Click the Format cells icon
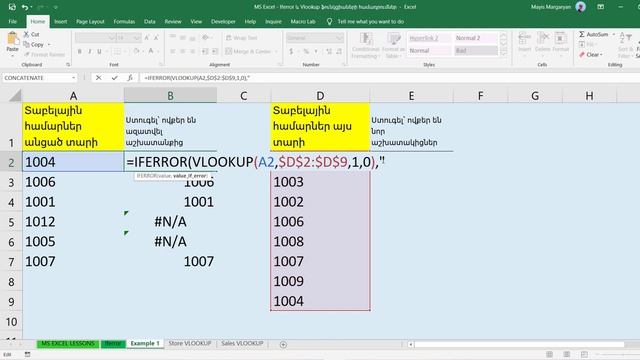Screen dimensions: 640x360 [x=560, y=38]
